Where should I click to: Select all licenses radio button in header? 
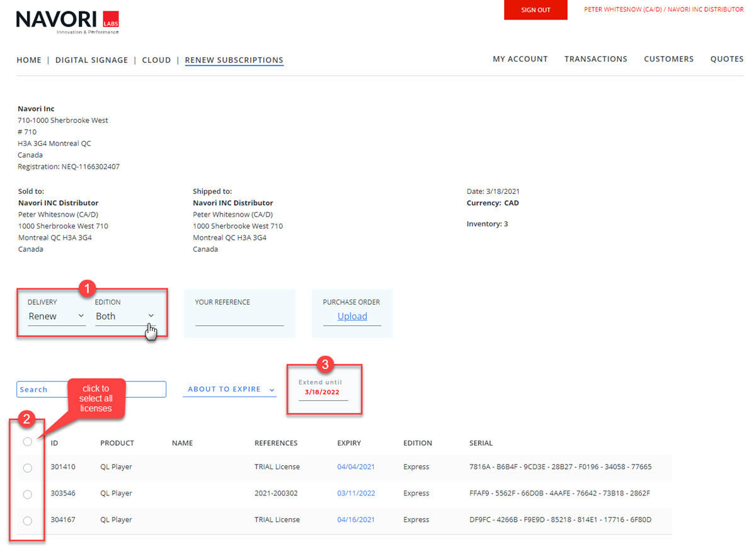[27, 442]
